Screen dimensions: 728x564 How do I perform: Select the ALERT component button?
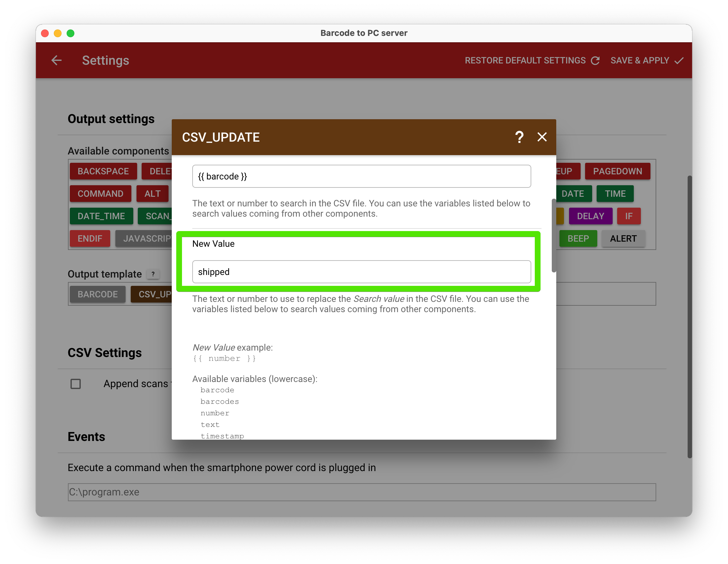pos(624,239)
